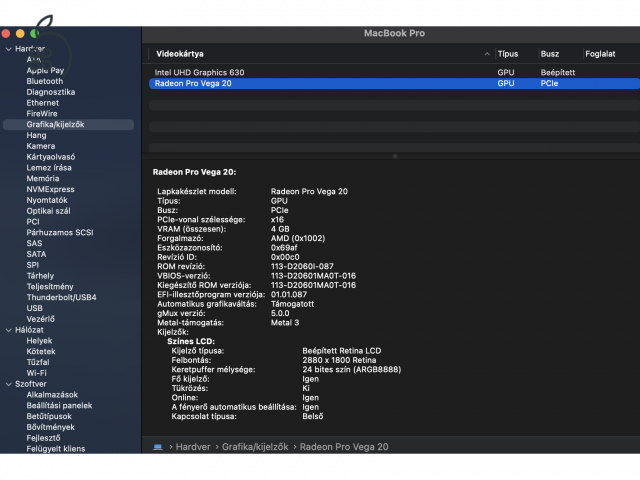This screenshot has height=480, width=640.
Task: Click Színes LCD heading
Action: pyautogui.click(x=191, y=342)
